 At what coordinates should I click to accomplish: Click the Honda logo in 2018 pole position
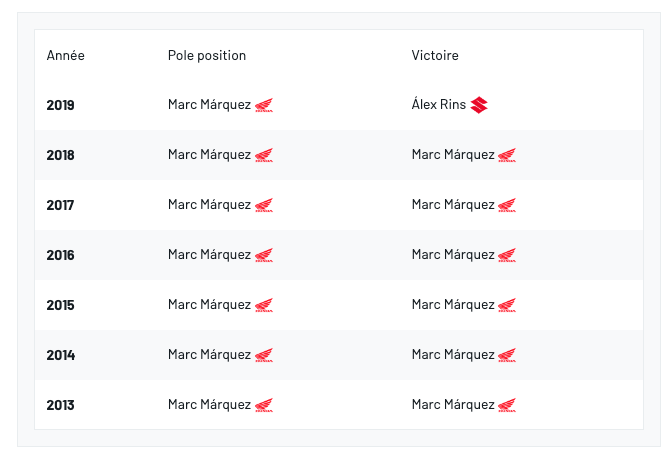(264, 155)
